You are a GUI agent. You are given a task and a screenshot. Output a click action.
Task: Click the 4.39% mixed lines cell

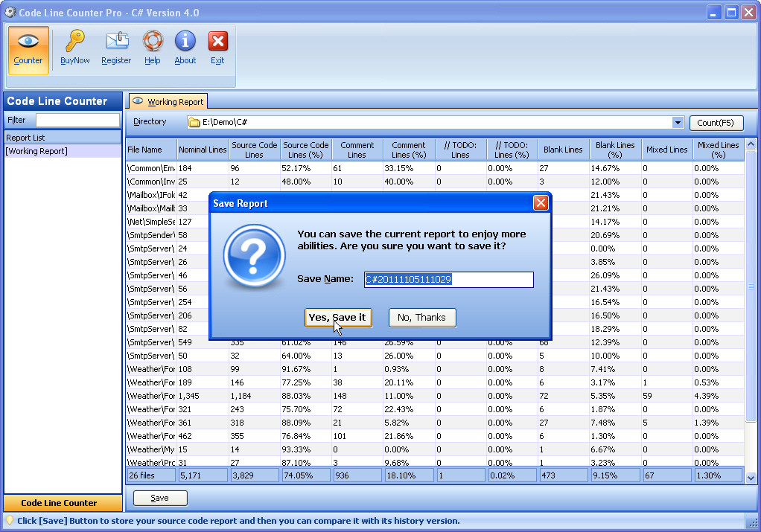click(719, 397)
